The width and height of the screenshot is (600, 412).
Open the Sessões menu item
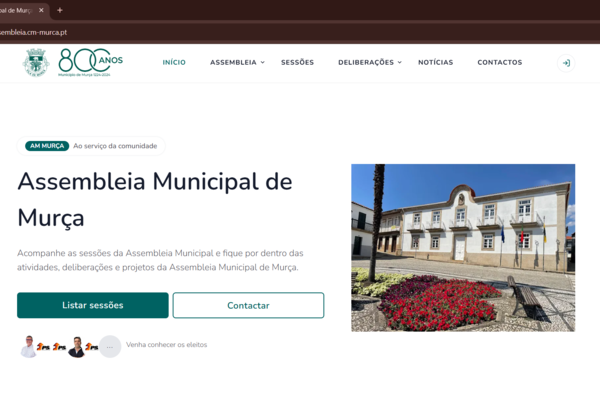click(297, 63)
